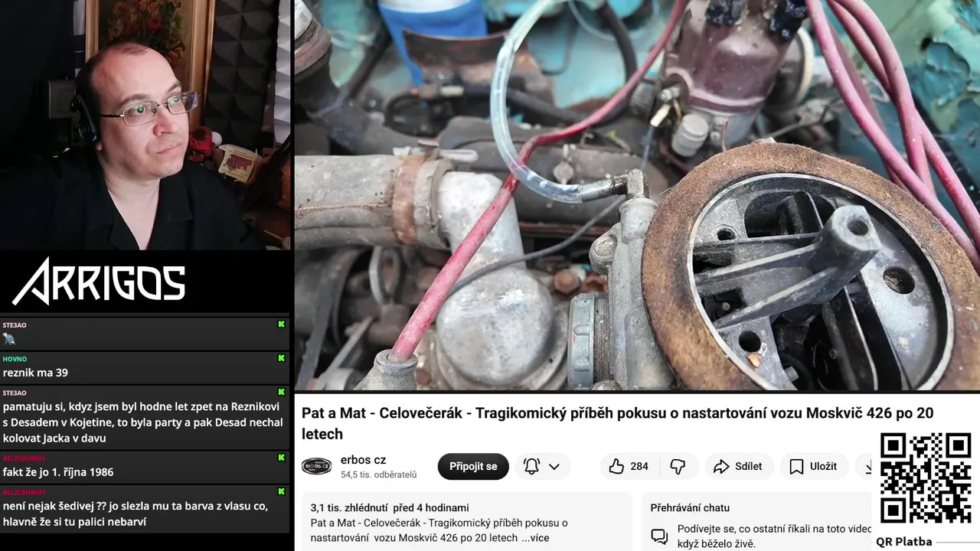980x551 pixels.
Task: Save video using Uložit button
Action: [813, 466]
